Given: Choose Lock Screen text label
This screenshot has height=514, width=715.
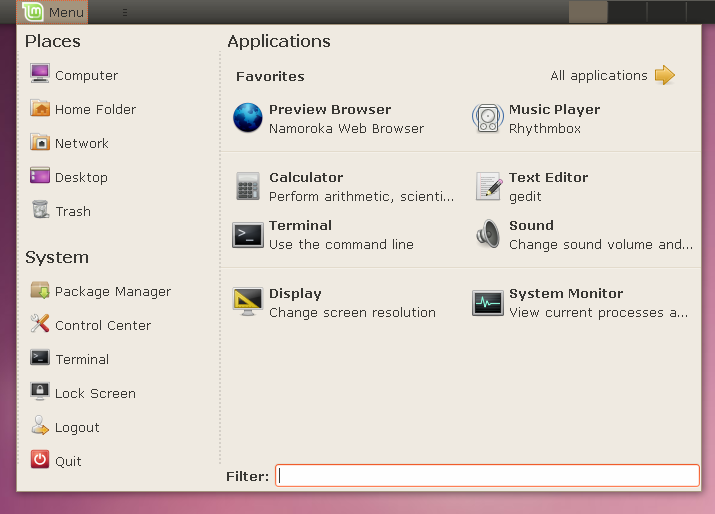Looking at the screenshot, I should click(95, 393).
